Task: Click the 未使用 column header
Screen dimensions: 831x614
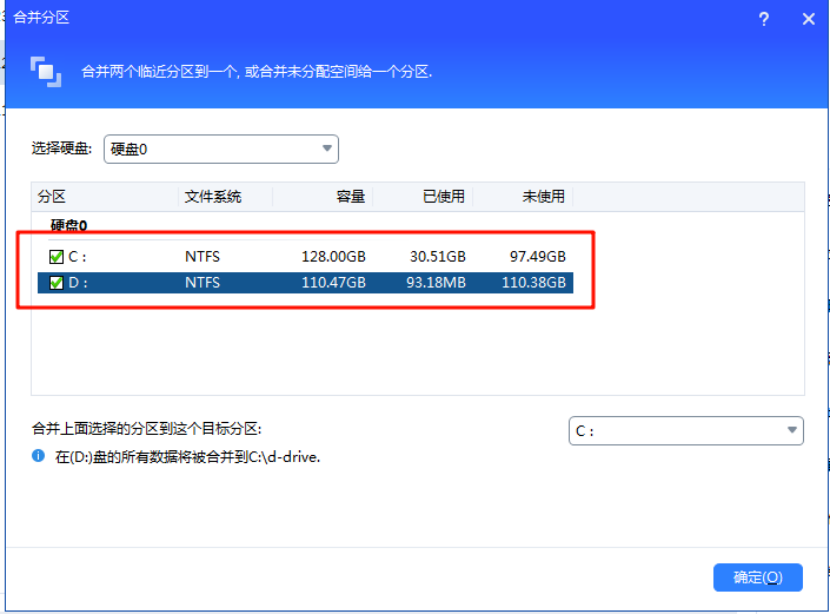Action: click(x=543, y=197)
